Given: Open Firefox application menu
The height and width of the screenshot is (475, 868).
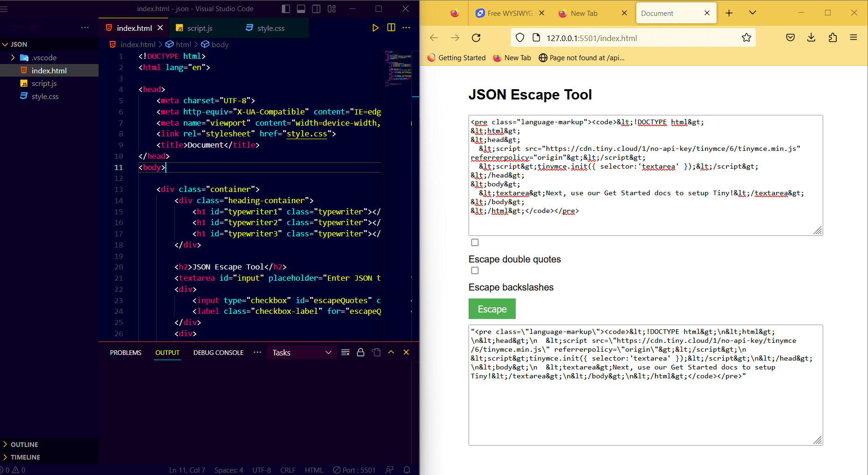Looking at the screenshot, I should coord(854,38).
